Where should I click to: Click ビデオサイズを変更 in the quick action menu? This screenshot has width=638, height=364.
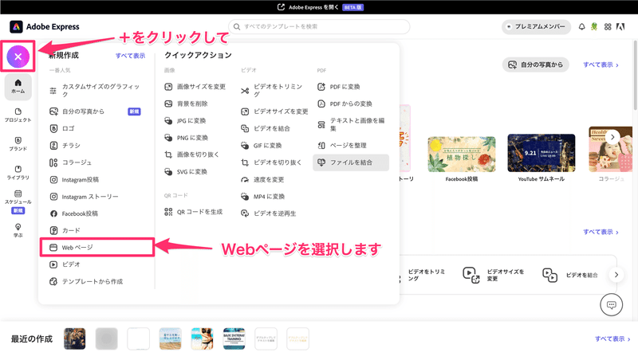coord(274,112)
